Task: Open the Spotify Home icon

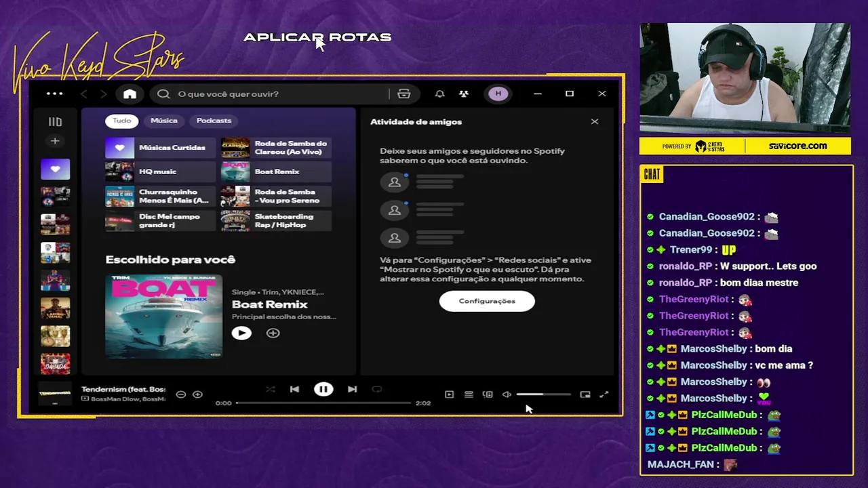Action: pyautogui.click(x=130, y=94)
